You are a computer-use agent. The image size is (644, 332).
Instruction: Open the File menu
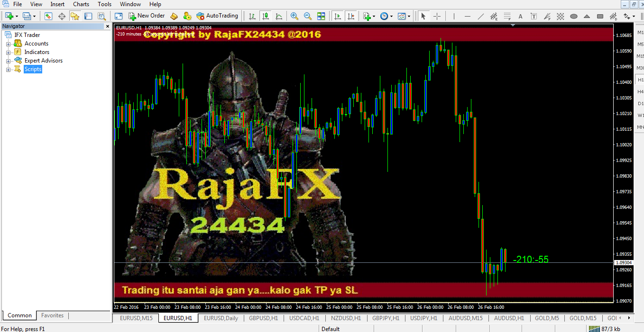18,4
